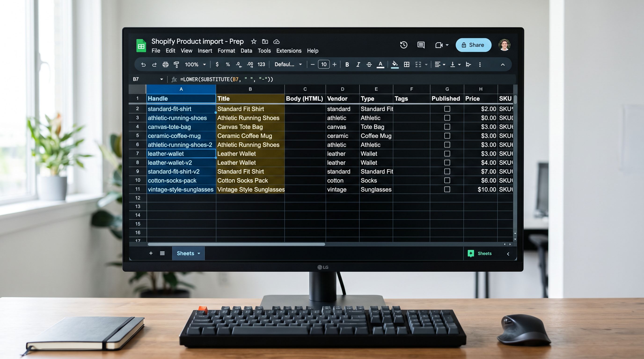
Task: Print the spreadsheet via printer icon
Action: [165, 65]
